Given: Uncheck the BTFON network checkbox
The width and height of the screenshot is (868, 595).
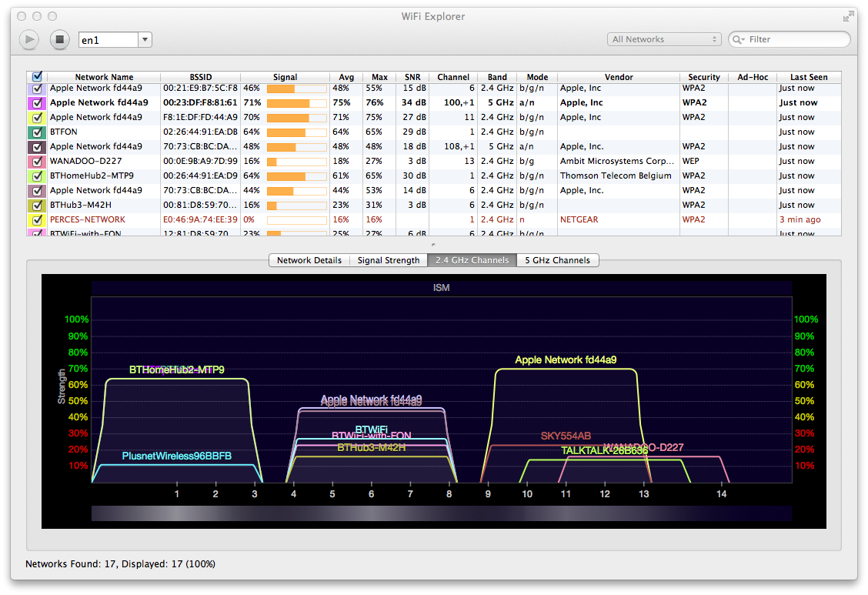Looking at the screenshot, I should 37,132.
